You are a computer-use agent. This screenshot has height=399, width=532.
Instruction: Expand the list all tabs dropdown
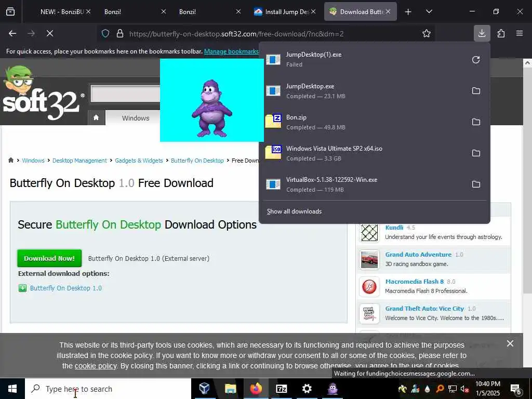[x=429, y=11]
